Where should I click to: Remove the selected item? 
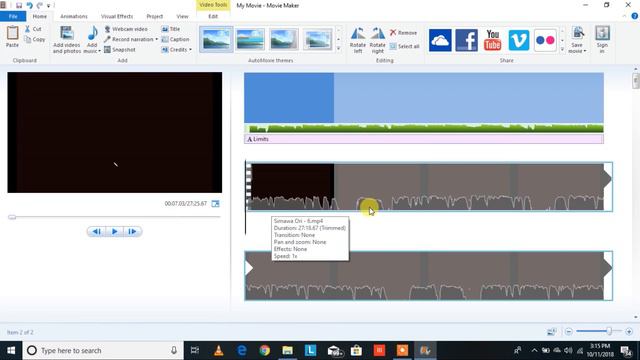pyautogui.click(x=403, y=33)
